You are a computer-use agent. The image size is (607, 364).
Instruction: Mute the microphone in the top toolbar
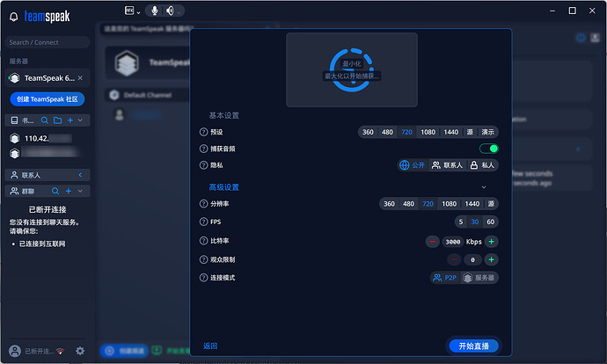tap(155, 11)
